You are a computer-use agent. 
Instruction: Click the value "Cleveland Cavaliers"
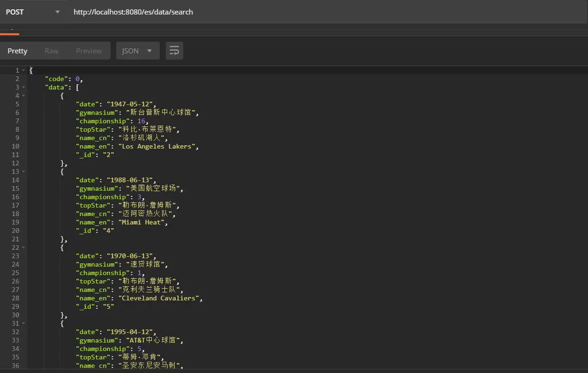159,298
